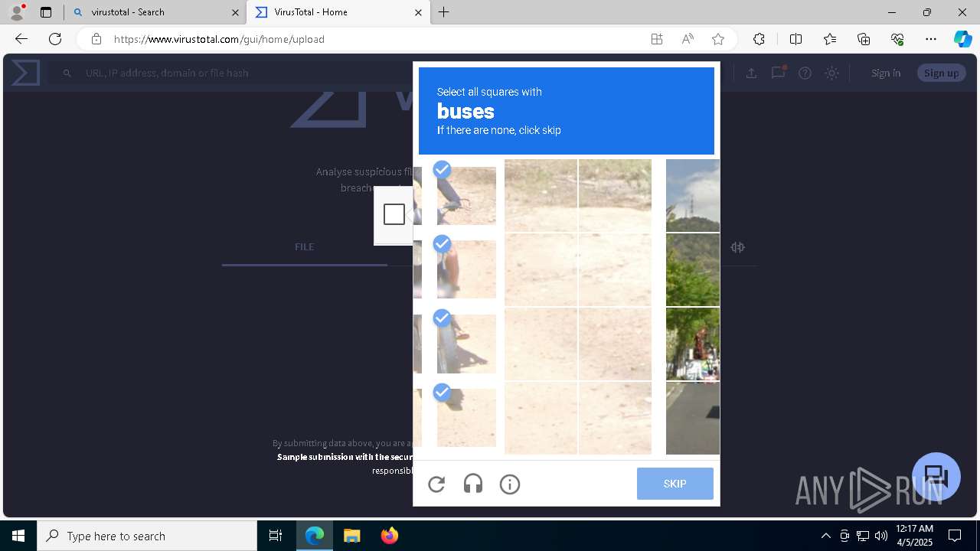Open File Explorer from the taskbar
Screen dimensions: 980x551
tap(352, 536)
